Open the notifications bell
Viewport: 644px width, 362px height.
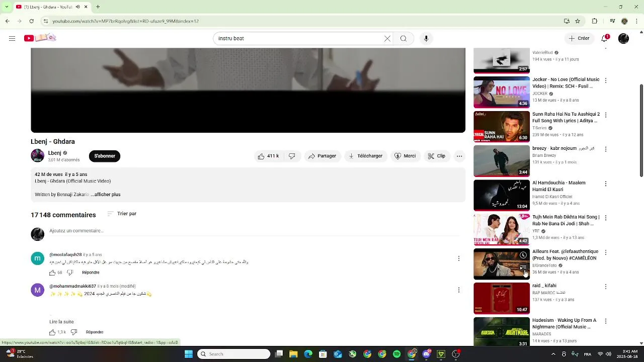coord(605,38)
